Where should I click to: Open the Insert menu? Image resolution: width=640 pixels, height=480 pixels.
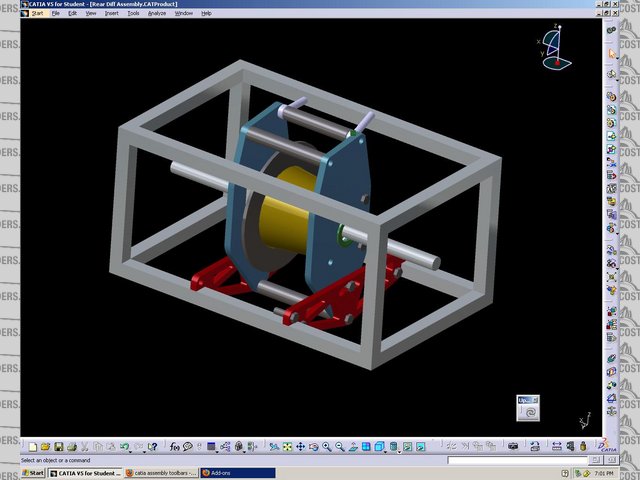pyautogui.click(x=111, y=13)
